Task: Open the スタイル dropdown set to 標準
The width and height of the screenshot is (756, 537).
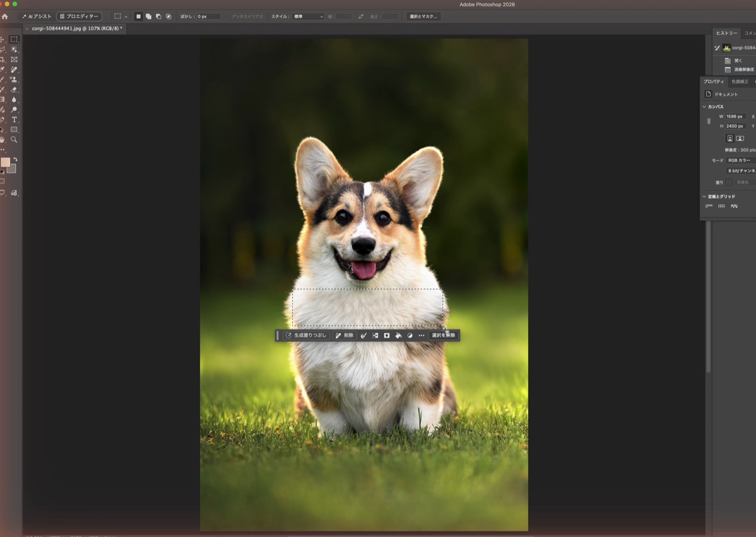Action: pyautogui.click(x=309, y=16)
